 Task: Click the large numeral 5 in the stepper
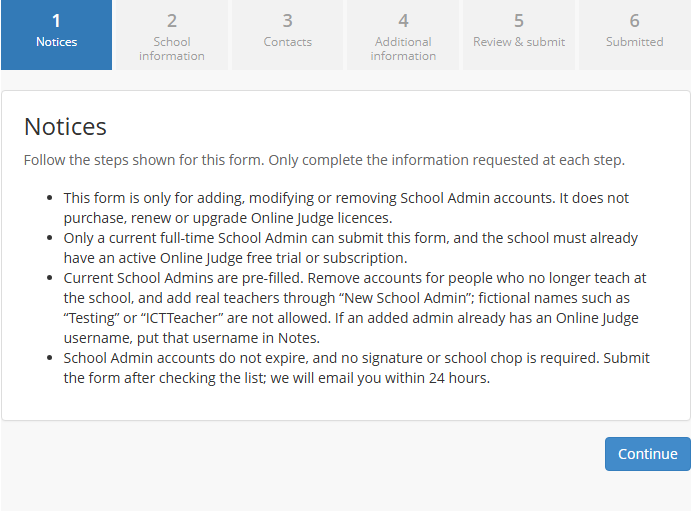tap(519, 21)
